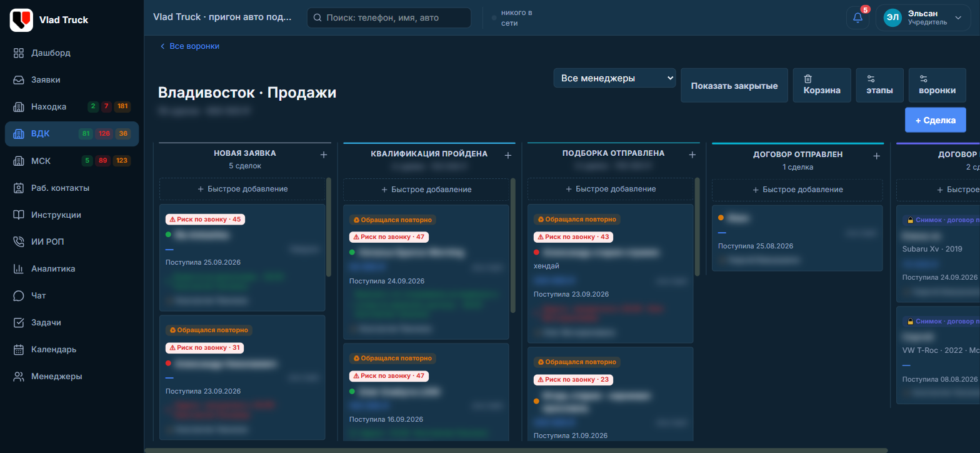Click the МСК building icon
Screen dimensions: 980x453
click(x=19, y=161)
